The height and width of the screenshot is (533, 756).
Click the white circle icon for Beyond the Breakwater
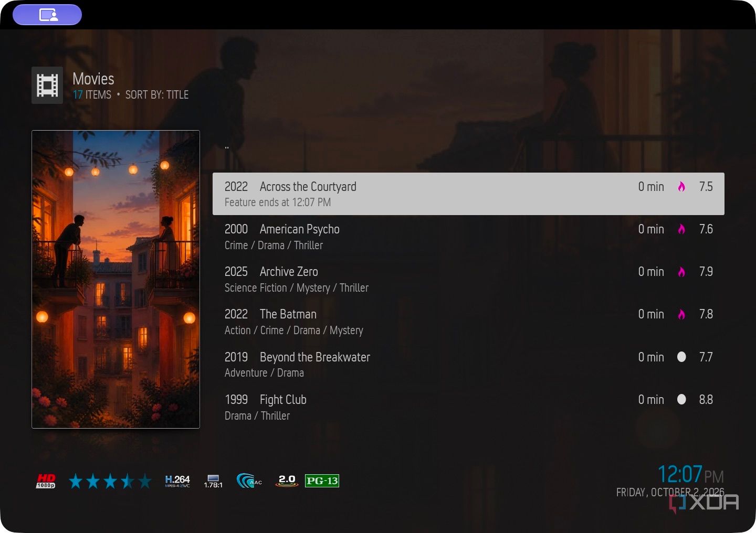click(681, 357)
